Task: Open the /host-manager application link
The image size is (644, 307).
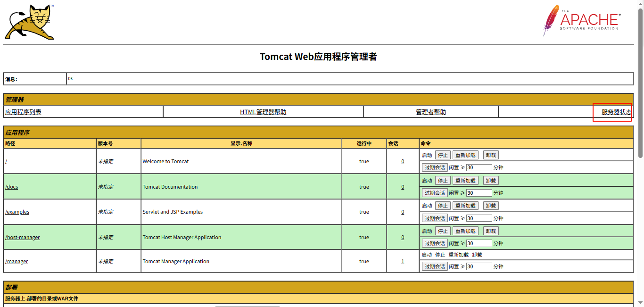Action: coord(22,237)
